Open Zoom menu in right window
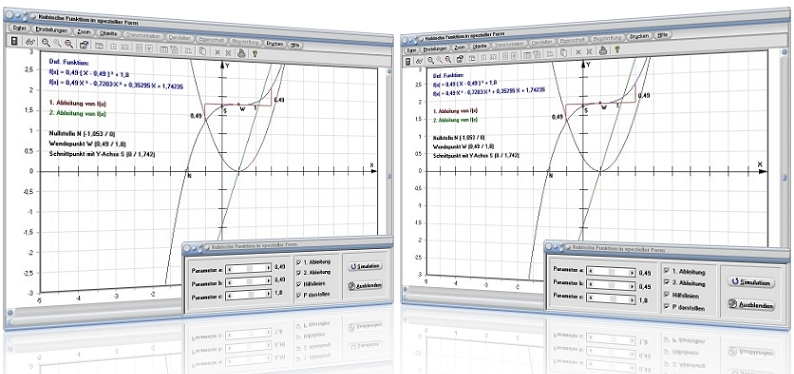 point(459,47)
